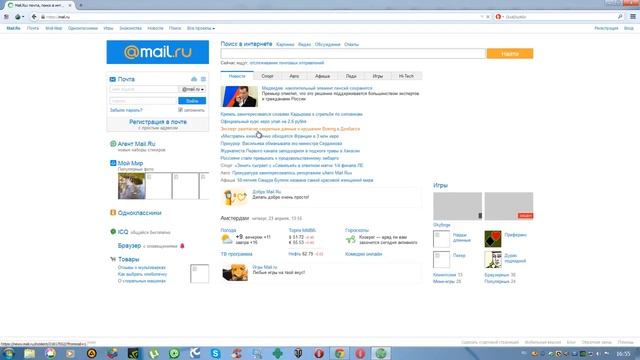Open the Регистрация в почте link
Screen dimensions: 640x360
158,122
